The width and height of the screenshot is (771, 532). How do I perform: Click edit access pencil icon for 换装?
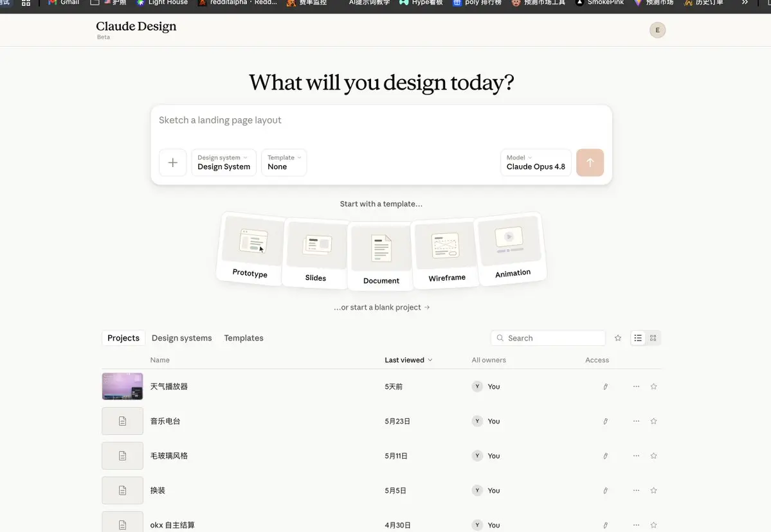605,490
